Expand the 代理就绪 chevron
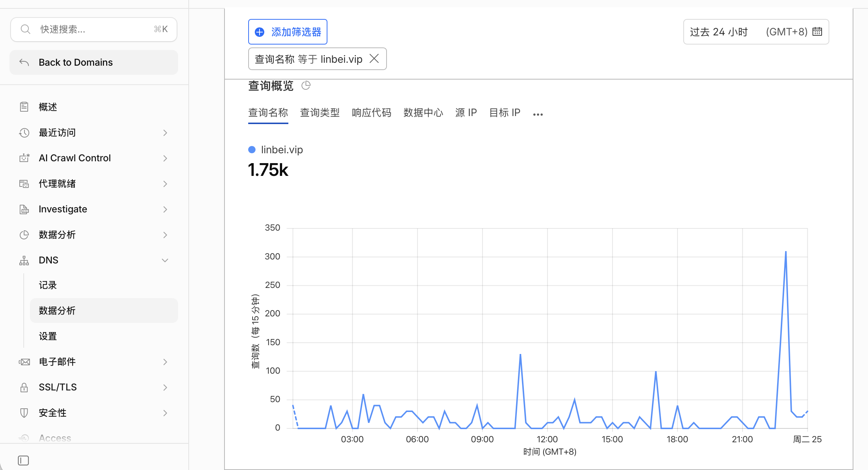 [165, 184]
